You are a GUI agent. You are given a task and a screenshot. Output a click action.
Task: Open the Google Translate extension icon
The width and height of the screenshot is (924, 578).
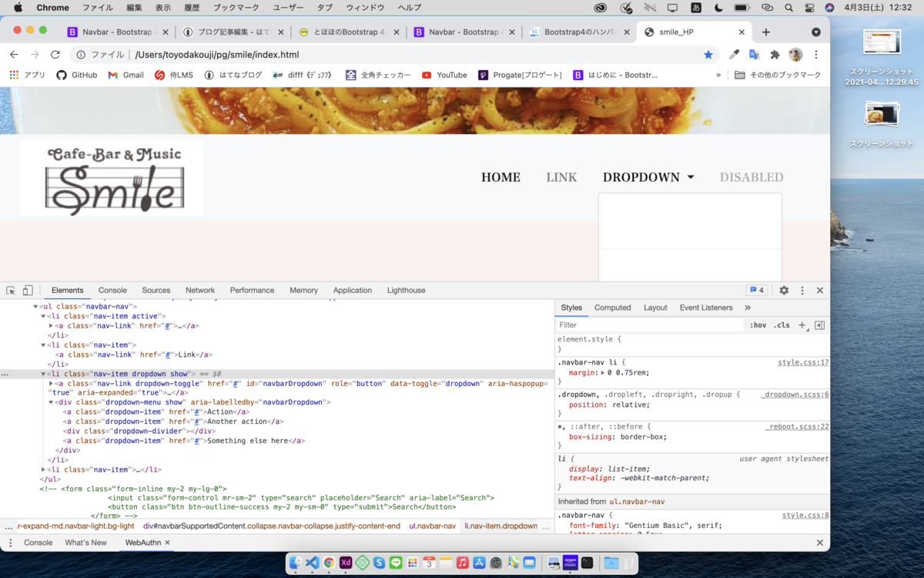tap(755, 55)
